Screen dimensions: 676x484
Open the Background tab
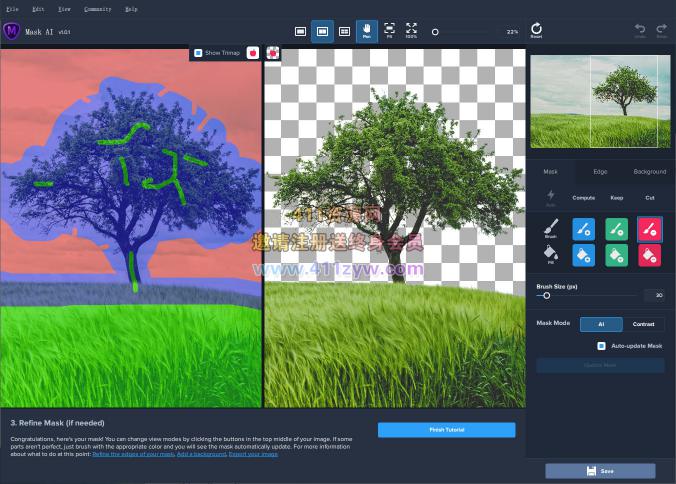(649, 172)
